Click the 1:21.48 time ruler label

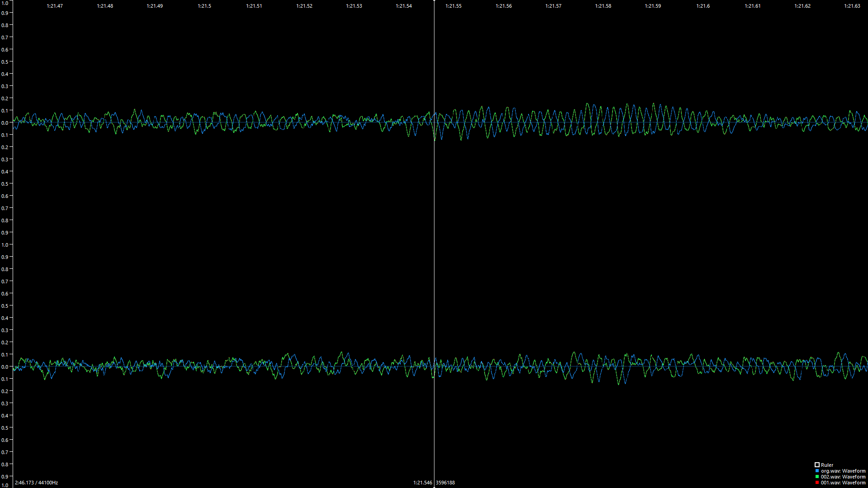coord(105,6)
